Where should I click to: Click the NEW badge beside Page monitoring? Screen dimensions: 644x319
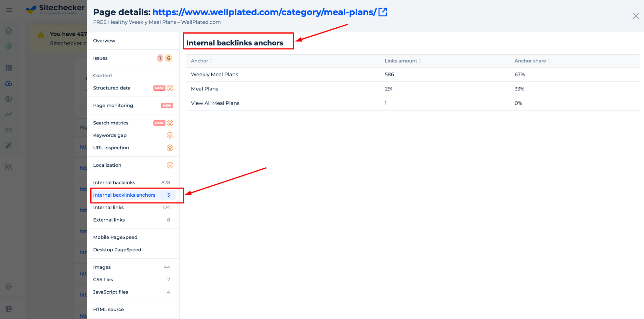[167, 106]
